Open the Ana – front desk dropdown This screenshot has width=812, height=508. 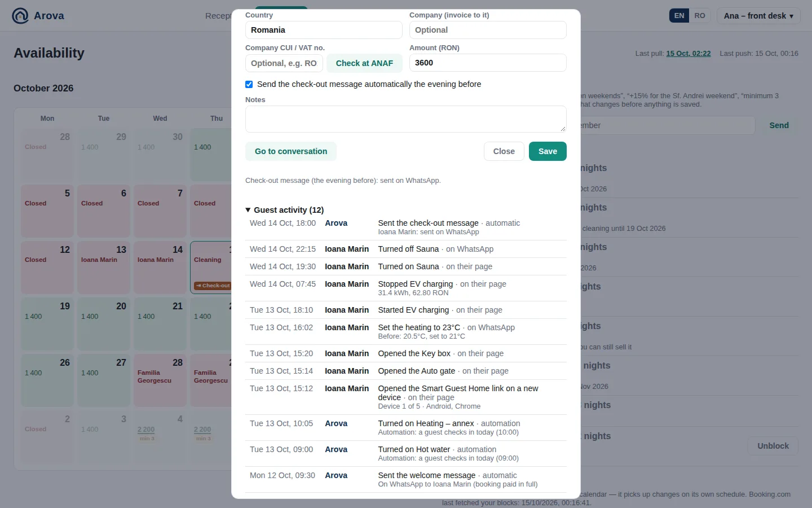click(x=758, y=16)
